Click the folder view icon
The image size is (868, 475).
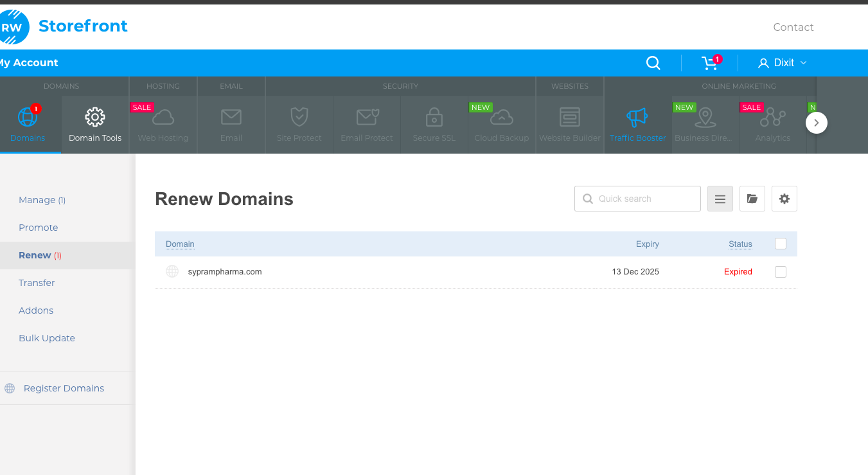click(x=752, y=199)
